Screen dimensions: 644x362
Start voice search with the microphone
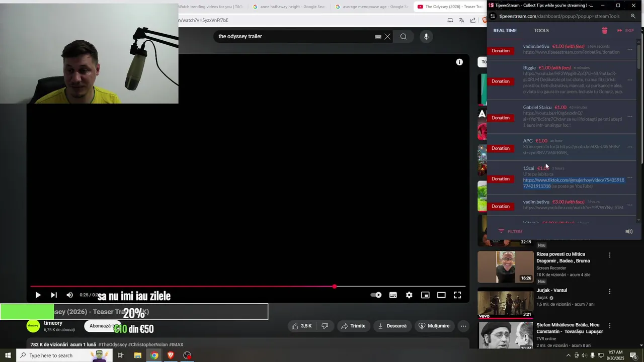426,36
